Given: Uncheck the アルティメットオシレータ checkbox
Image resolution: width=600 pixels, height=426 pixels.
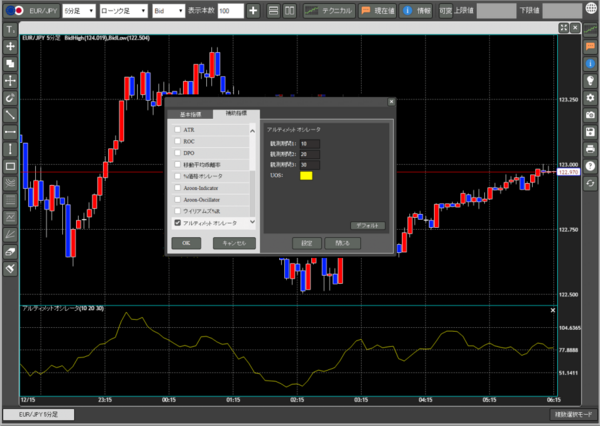Looking at the screenshot, I should coord(178,223).
